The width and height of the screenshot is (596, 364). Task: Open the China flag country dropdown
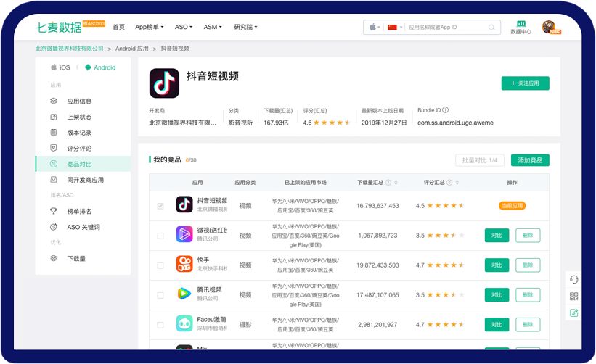coord(395,28)
